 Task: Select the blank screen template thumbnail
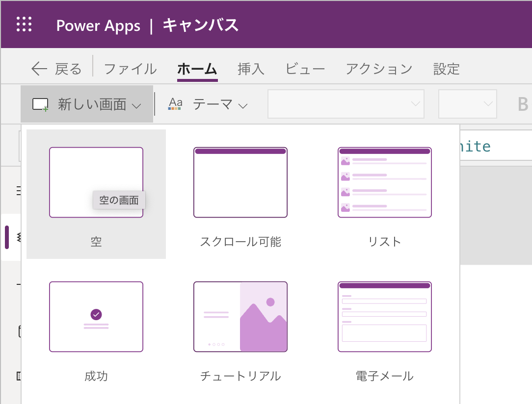(96, 182)
